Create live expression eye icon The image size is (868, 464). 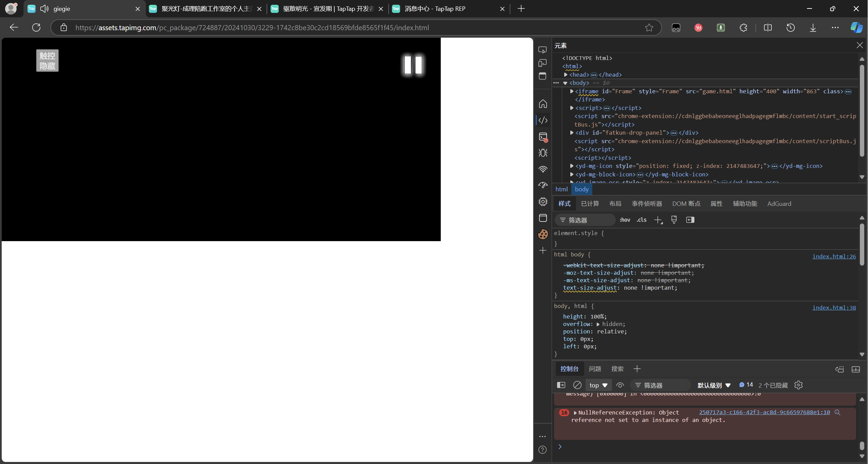click(620, 385)
